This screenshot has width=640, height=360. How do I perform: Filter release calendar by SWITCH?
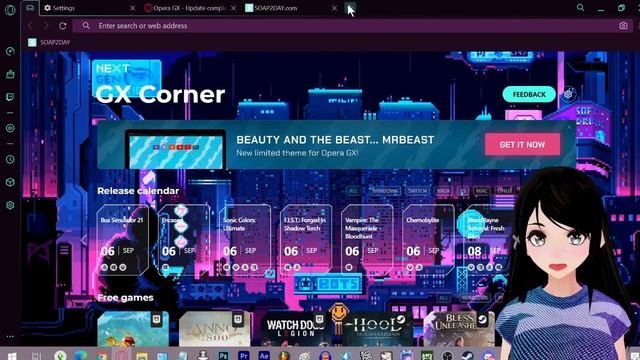417,191
